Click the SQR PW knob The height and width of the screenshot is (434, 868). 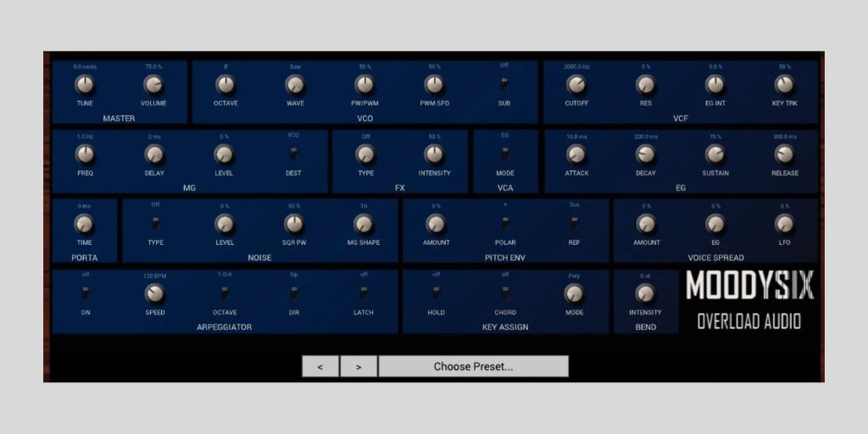pyautogui.click(x=294, y=224)
